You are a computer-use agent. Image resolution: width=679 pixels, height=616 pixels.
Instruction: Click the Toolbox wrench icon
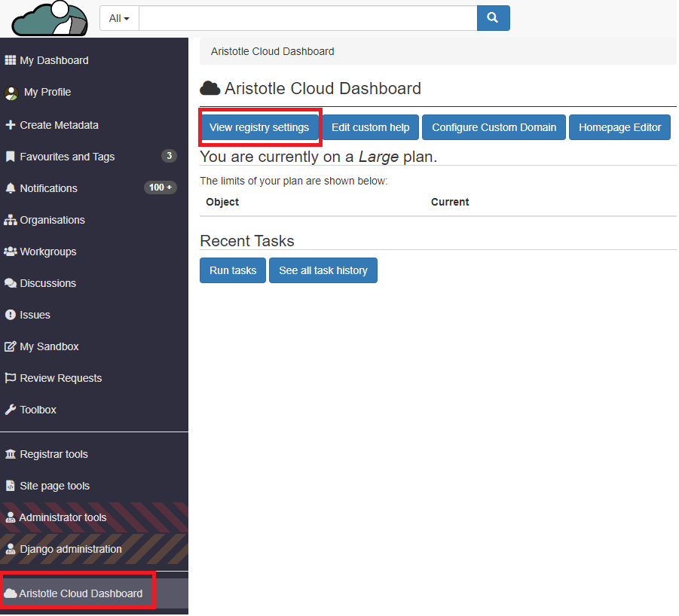11,410
